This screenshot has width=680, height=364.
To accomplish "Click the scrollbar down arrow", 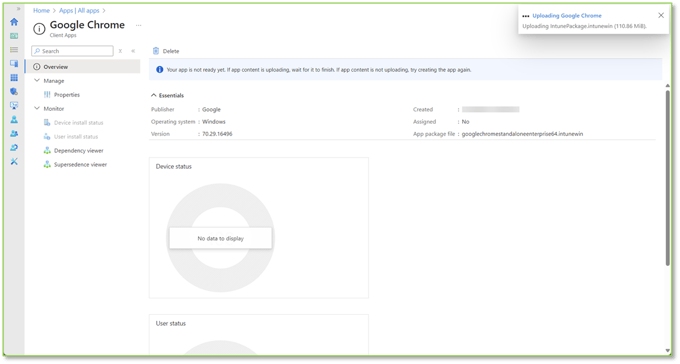I will [x=667, y=351].
